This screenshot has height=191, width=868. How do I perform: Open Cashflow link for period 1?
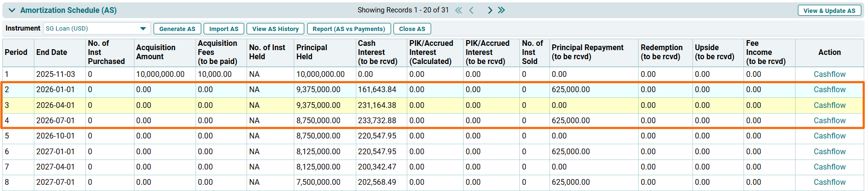click(829, 74)
